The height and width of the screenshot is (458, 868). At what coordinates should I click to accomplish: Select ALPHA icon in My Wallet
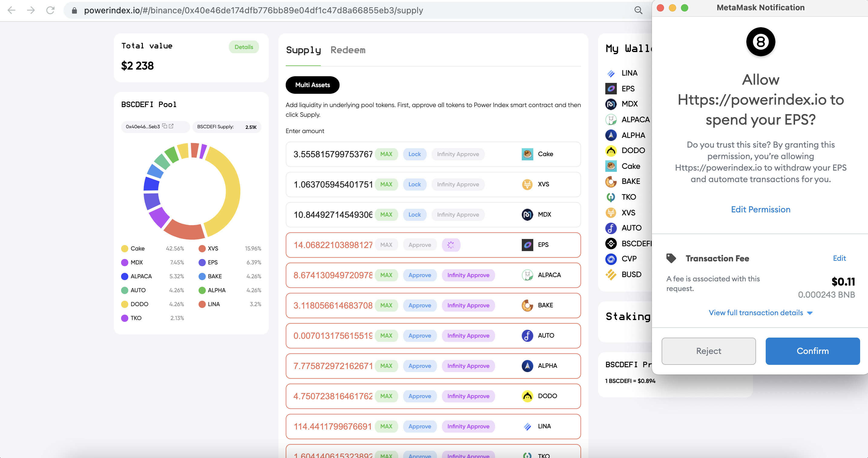pyautogui.click(x=610, y=135)
